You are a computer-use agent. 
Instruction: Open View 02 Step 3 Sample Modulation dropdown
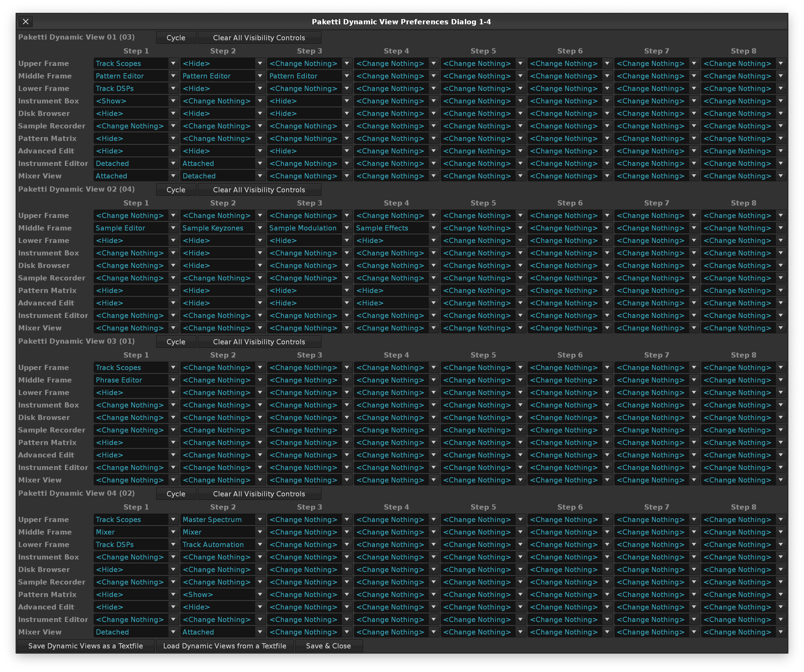click(309, 228)
